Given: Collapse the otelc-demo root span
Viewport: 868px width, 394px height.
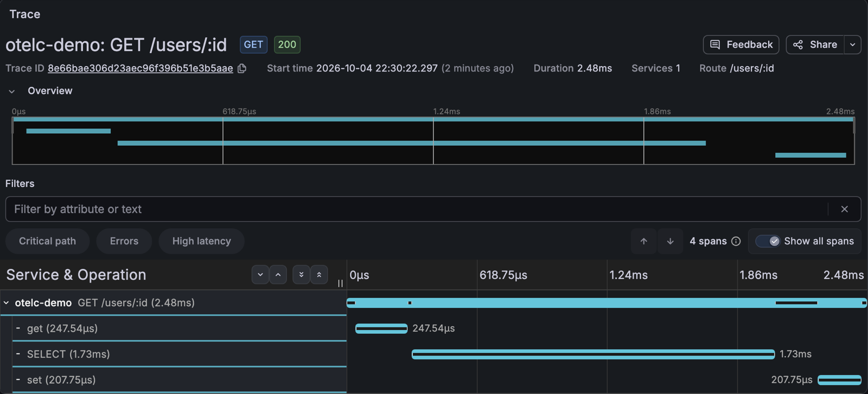Looking at the screenshot, I should tap(7, 303).
